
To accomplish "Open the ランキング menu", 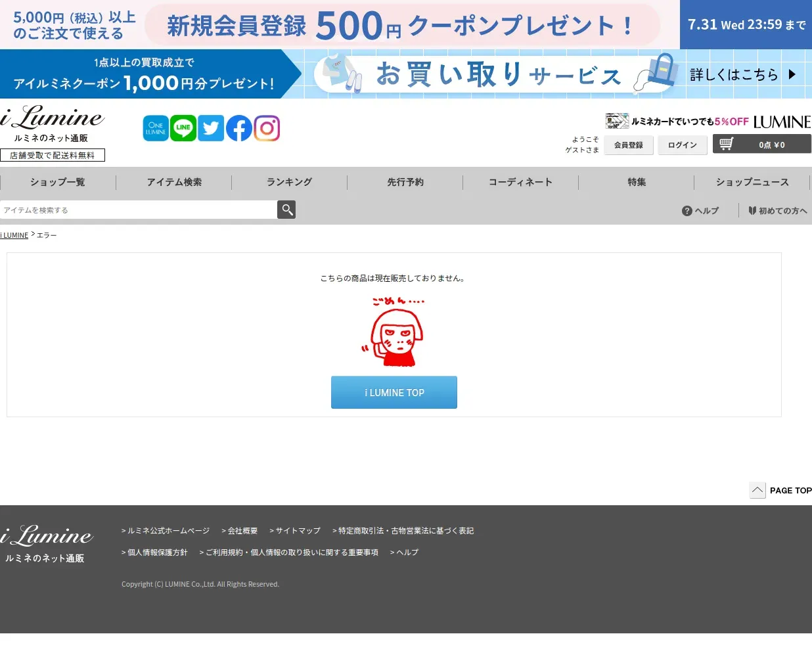I will click(x=290, y=182).
